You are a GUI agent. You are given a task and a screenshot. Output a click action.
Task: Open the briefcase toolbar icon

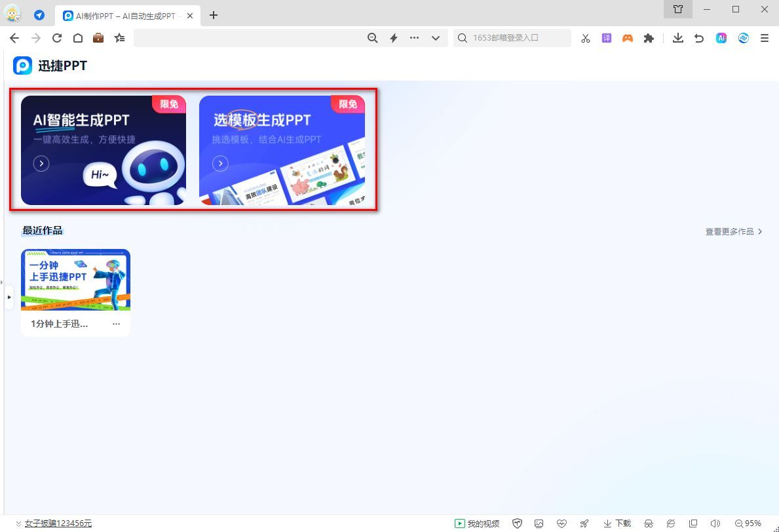(x=98, y=38)
